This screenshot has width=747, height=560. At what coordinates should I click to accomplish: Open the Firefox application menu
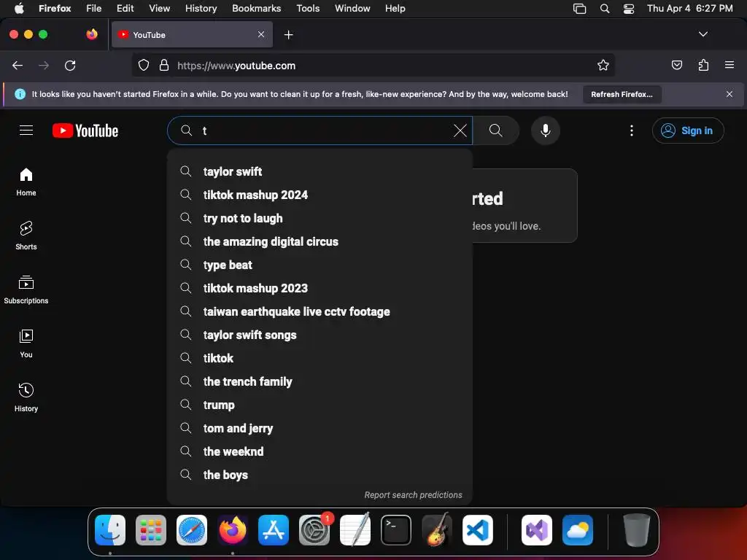click(729, 65)
